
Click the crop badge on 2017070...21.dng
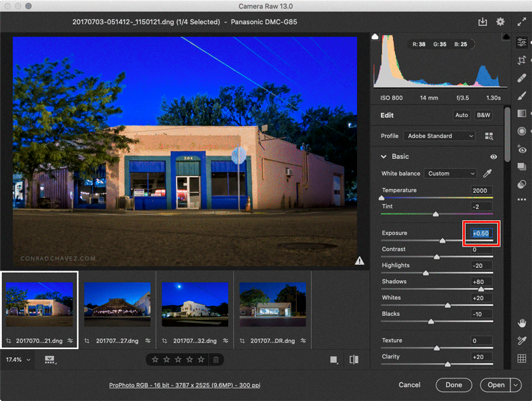[x=9, y=340]
